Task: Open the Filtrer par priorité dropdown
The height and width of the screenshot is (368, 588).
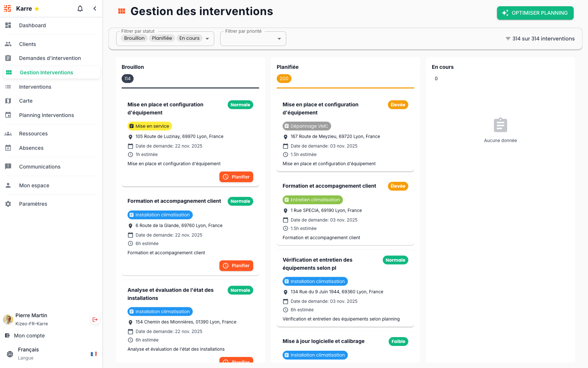Action: pos(279,38)
